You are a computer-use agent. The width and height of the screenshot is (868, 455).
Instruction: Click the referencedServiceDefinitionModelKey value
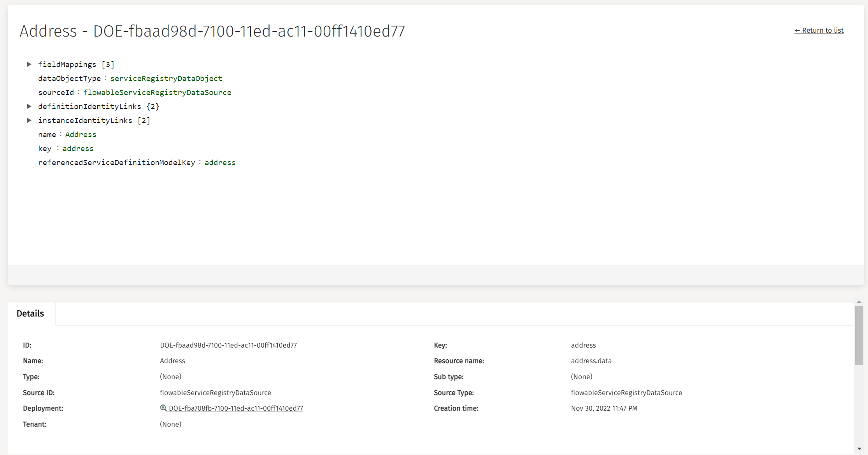point(220,162)
